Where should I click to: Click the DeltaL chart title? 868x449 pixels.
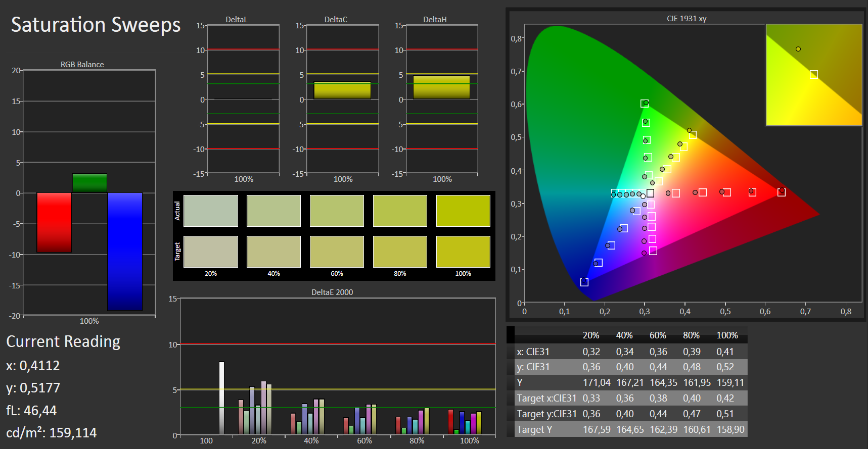pos(237,20)
